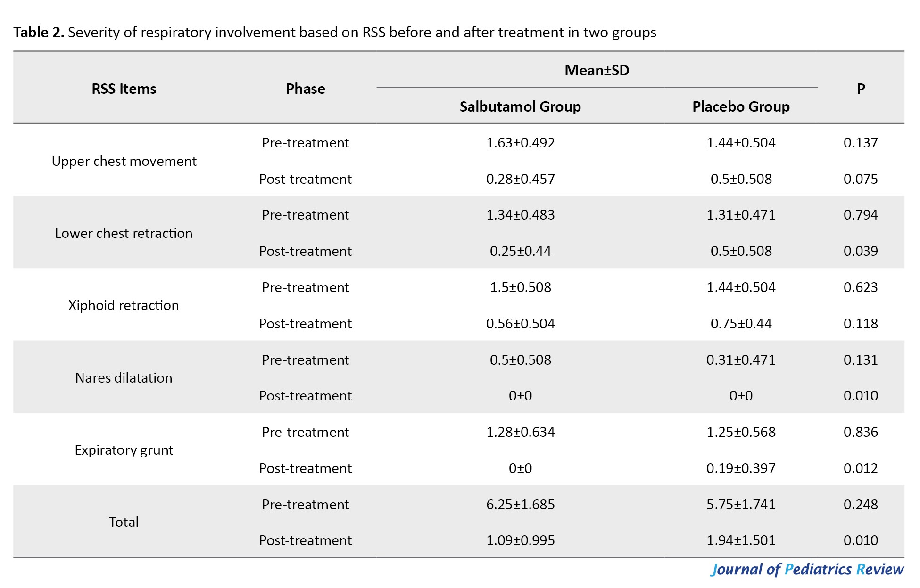
Task: Select the Total row label
Action: point(124,522)
